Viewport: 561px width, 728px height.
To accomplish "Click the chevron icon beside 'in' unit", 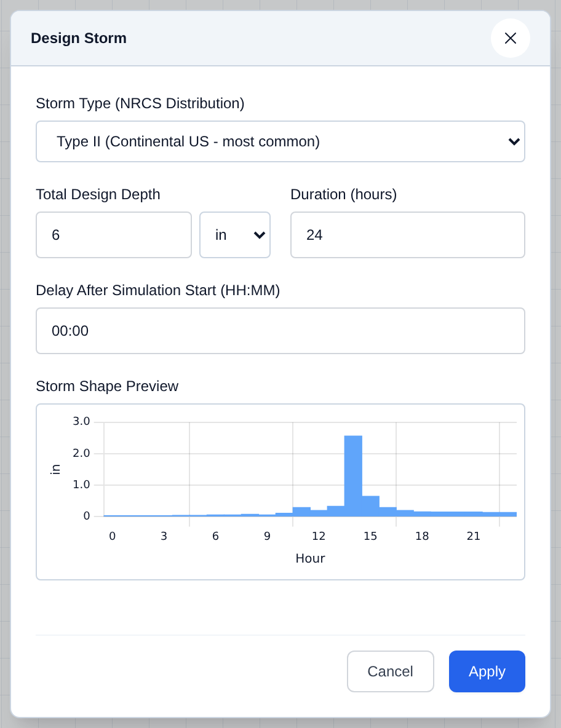I will (260, 235).
